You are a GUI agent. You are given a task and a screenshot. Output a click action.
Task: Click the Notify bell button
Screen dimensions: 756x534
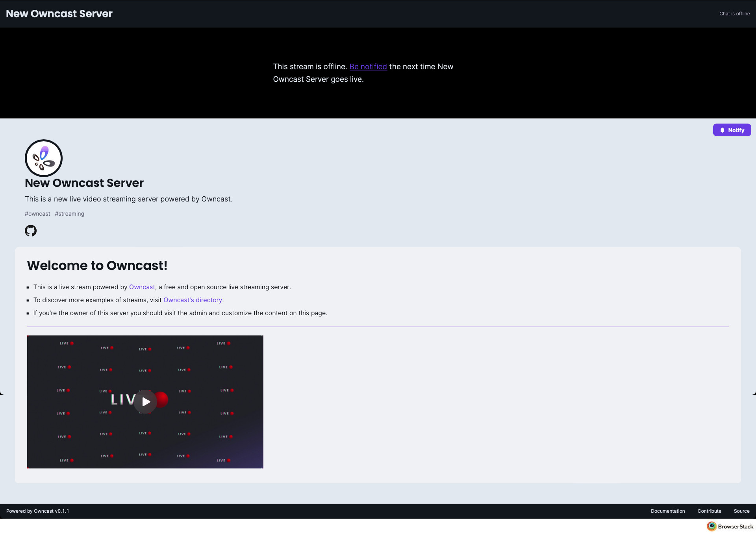732,130
